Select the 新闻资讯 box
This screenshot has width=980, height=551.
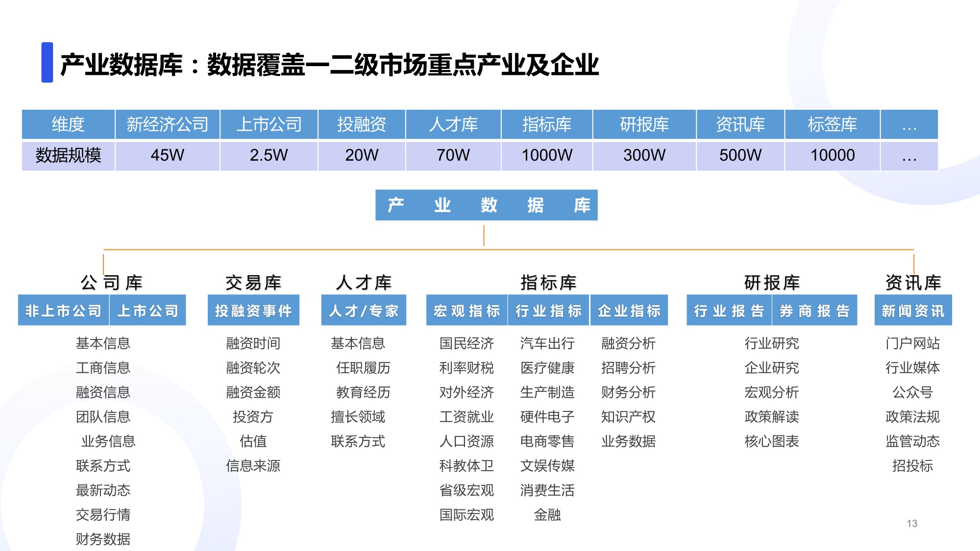(912, 310)
